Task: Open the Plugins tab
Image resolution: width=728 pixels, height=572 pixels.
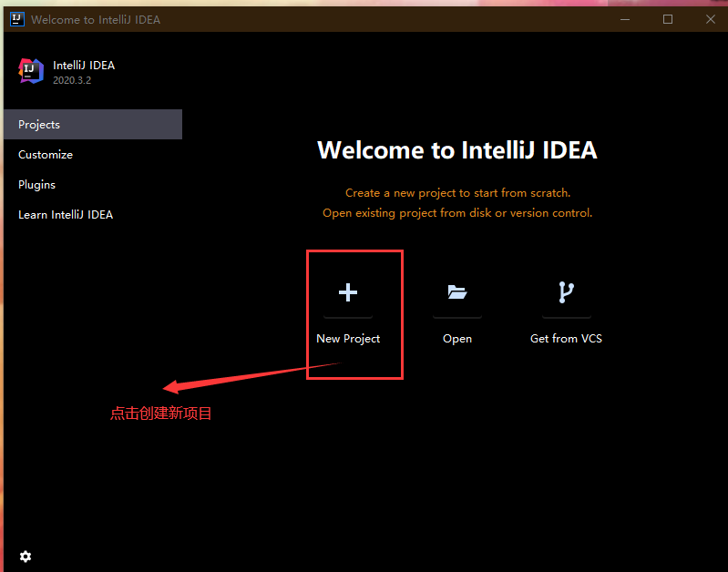Action: click(x=93, y=185)
